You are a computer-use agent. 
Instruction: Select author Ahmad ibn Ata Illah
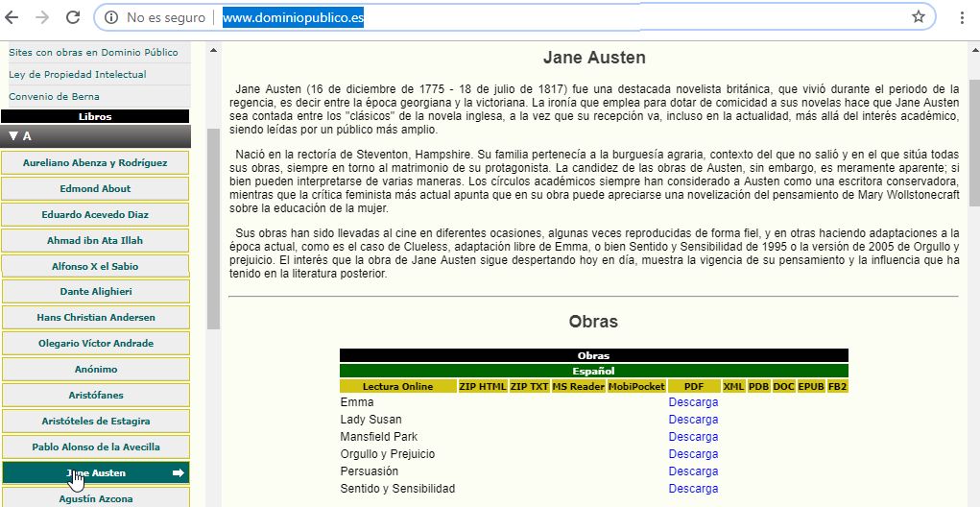95,241
